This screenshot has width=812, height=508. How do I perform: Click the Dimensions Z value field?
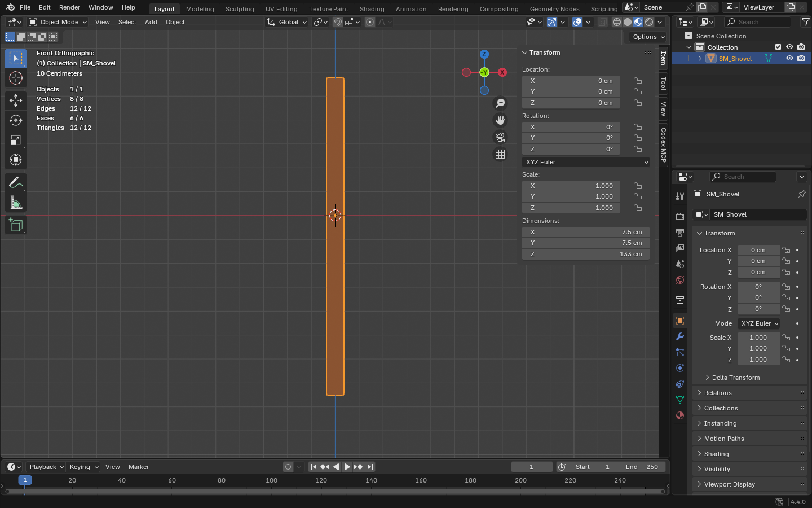(586, 254)
